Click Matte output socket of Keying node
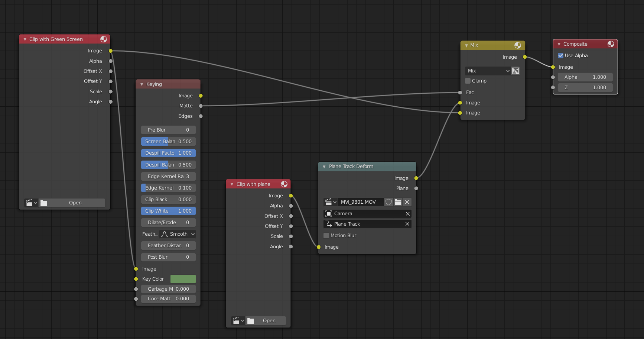Screen dimensions: 644x339 201,106
